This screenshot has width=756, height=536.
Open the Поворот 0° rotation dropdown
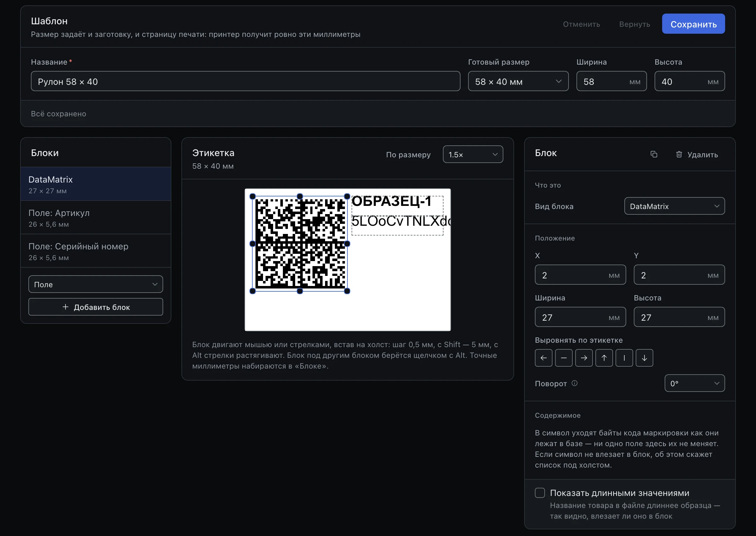(x=694, y=383)
